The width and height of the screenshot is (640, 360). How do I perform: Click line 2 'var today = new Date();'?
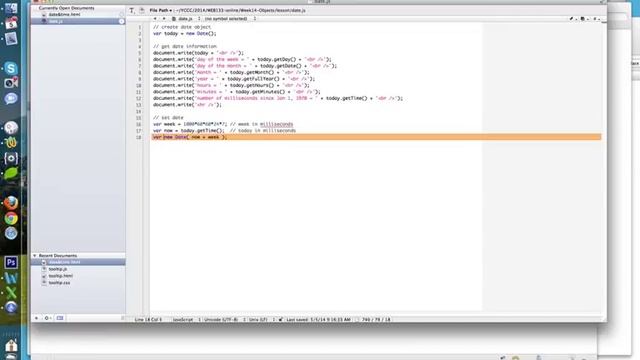[x=184, y=33]
